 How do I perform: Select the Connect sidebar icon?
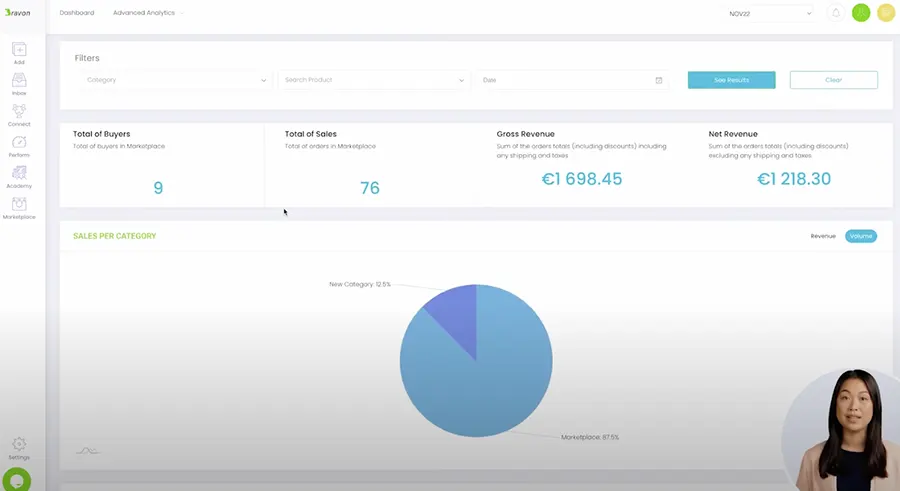[19, 115]
